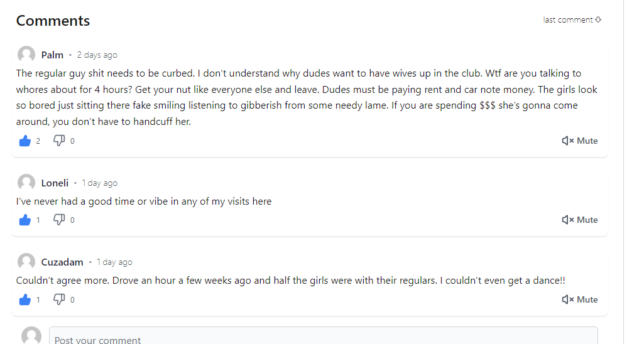
Task: Open Cuzadam's username profile link
Action: pos(62,262)
